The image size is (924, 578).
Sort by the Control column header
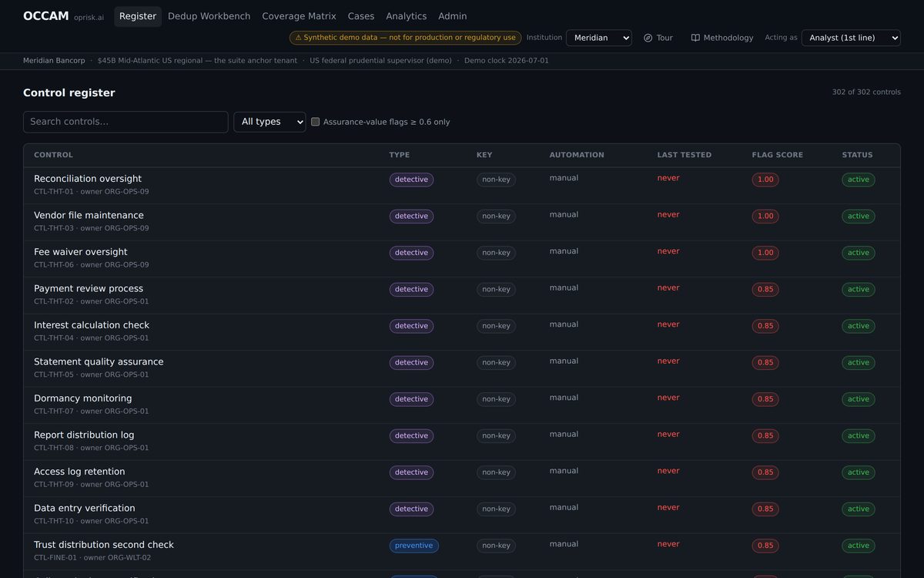pos(53,155)
